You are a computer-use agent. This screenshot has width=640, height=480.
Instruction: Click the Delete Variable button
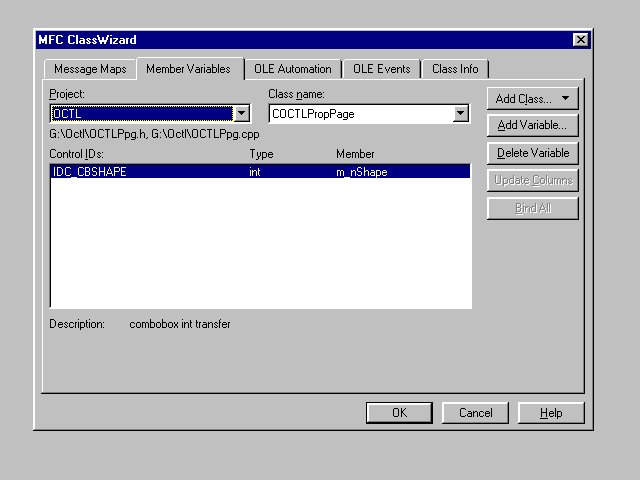pos(532,153)
